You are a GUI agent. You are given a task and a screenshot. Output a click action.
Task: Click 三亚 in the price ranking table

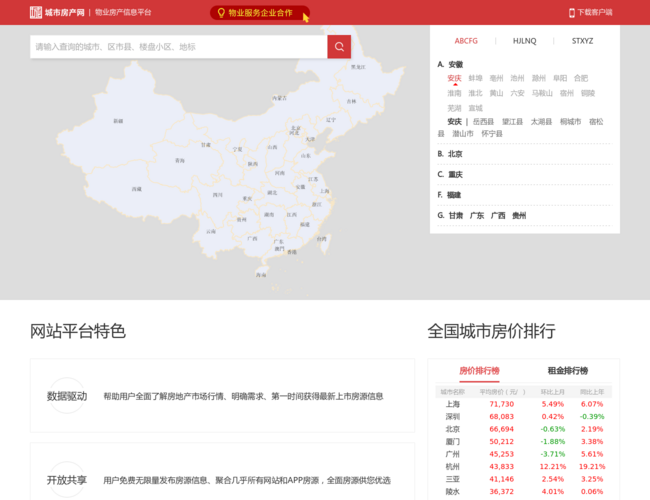(x=452, y=479)
